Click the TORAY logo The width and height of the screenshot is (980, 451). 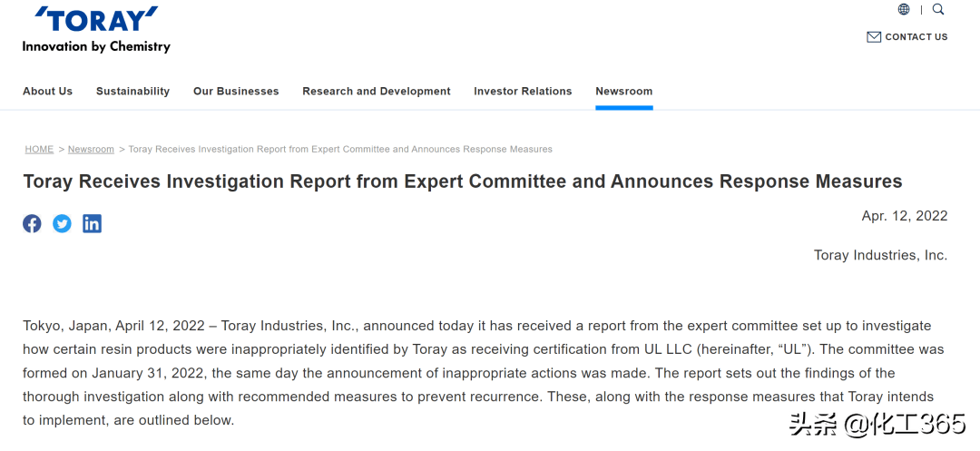pyautogui.click(x=96, y=19)
